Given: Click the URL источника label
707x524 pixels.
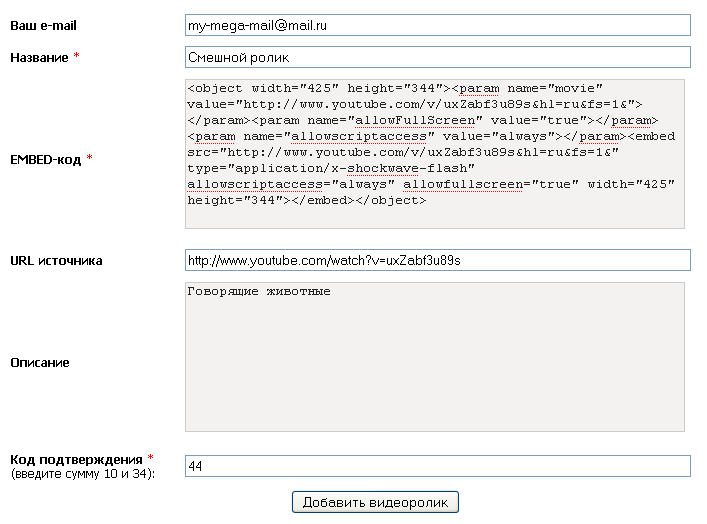Looking at the screenshot, I should [x=56, y=261].
